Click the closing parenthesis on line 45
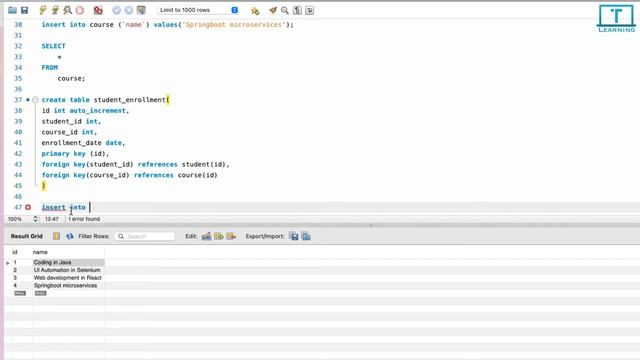 tap(44, 186)
